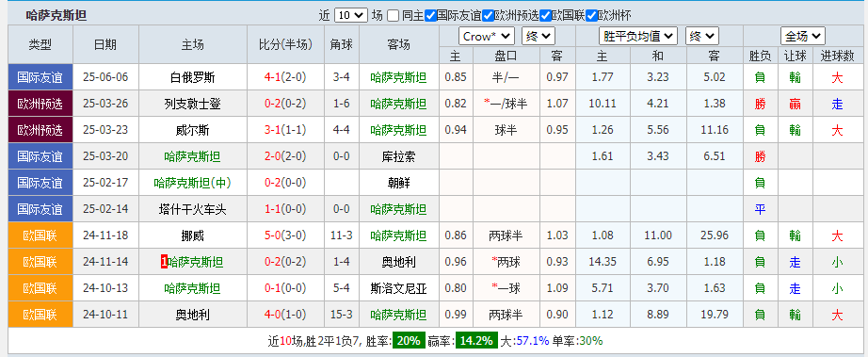Screen dimensions: 868x357
Task: Click the 14.2% handicap win rate badge
Action: (476, 341)
